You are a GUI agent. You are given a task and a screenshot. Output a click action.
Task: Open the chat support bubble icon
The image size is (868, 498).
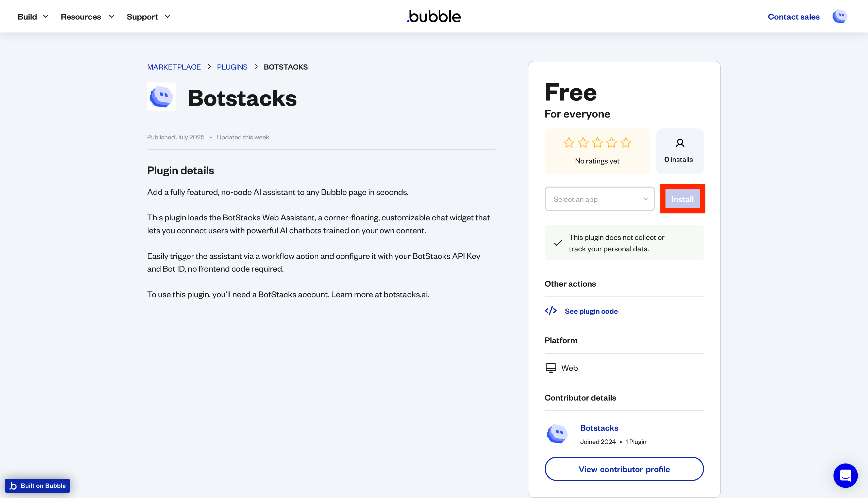tap(845, 475)
